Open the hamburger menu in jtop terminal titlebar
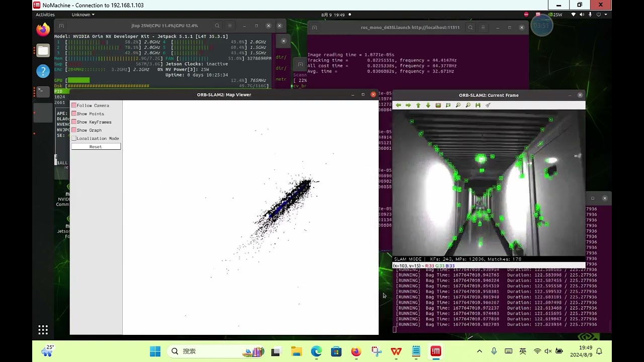This screenshot has width=644, height=362. coord(230,26)
